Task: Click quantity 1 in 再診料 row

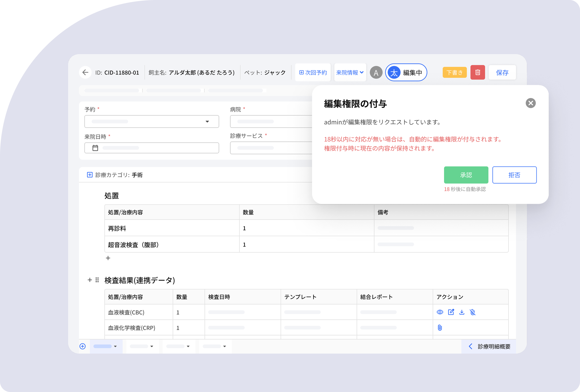Action: (244, 228)
